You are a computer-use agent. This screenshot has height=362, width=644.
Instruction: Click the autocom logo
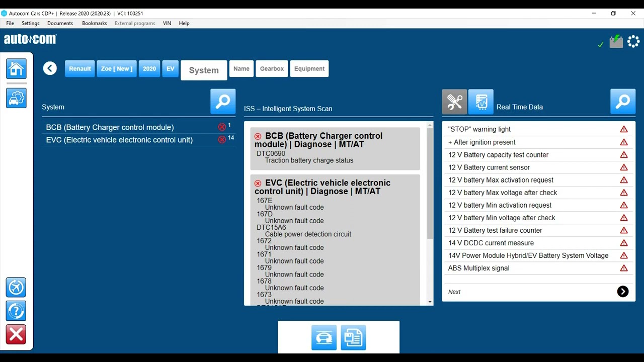[30, 39]
